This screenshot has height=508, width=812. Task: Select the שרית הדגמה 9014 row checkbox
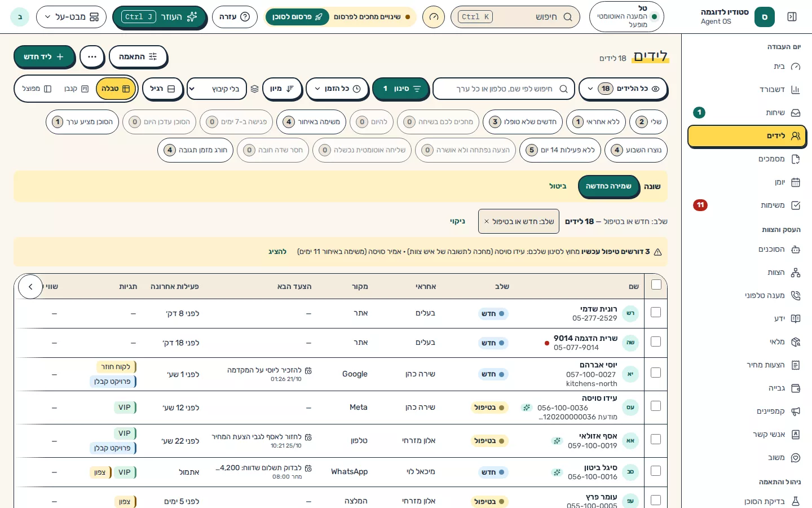(656, 341)
